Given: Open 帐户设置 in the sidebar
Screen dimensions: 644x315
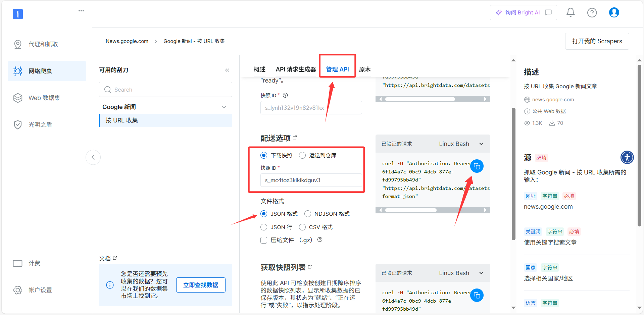Looking at the screenshot, I should click(x=47, y=290).
